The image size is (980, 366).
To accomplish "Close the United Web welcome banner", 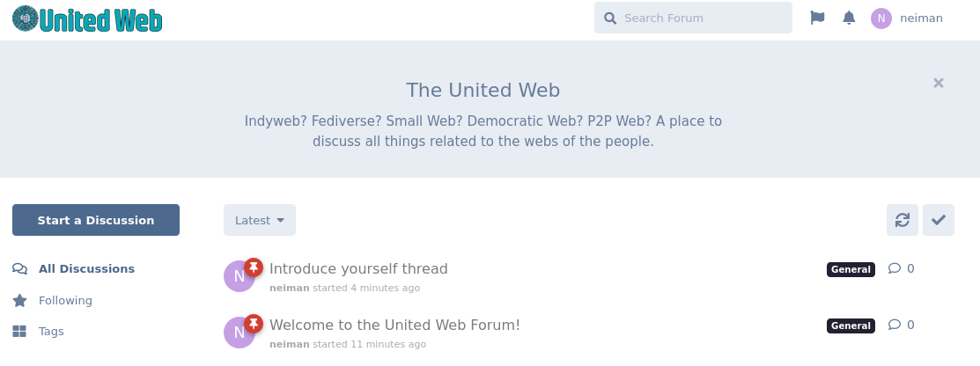I will (938, 83).
